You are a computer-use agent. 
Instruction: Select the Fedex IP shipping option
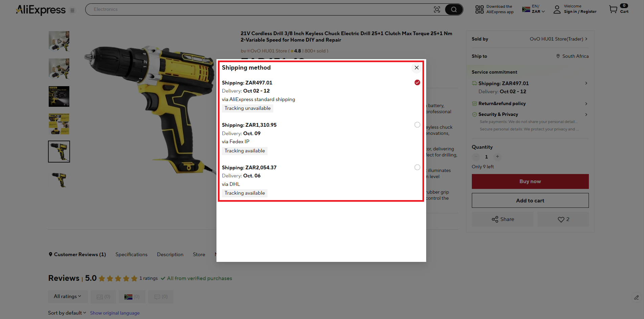(x=417, y=125)
